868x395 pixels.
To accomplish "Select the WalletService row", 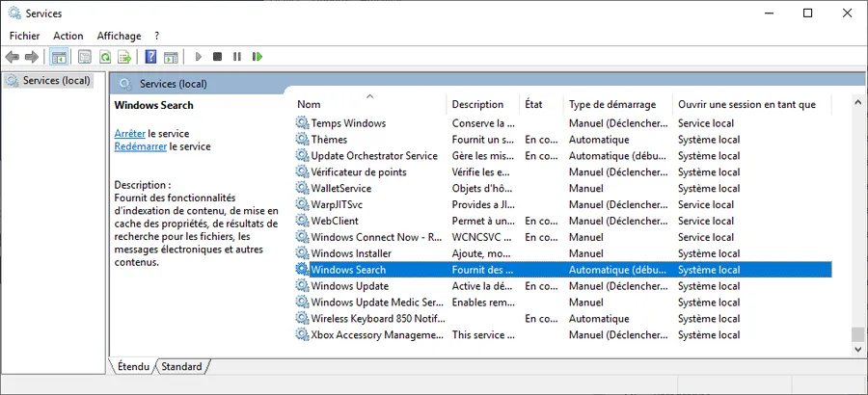I will [x=563, y=188].
